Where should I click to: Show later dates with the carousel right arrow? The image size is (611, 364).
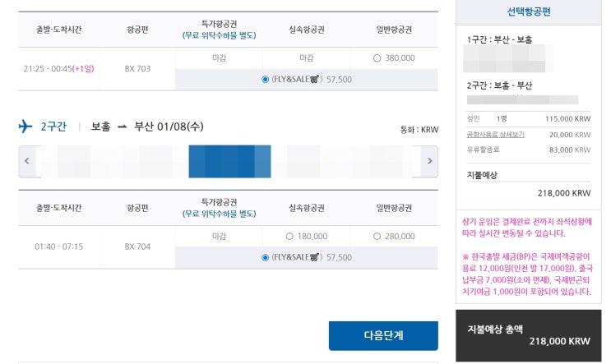[x=428, y=161]
